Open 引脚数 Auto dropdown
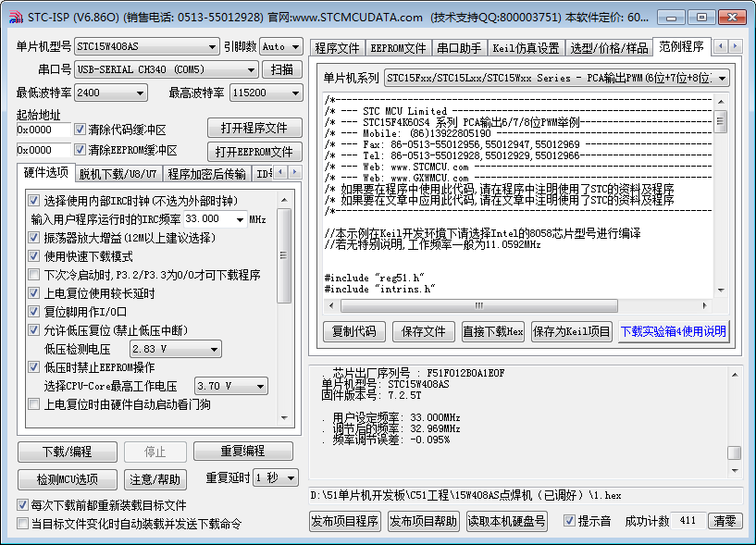This screenshot has width=756, height=545. click(x=281, y=46)
